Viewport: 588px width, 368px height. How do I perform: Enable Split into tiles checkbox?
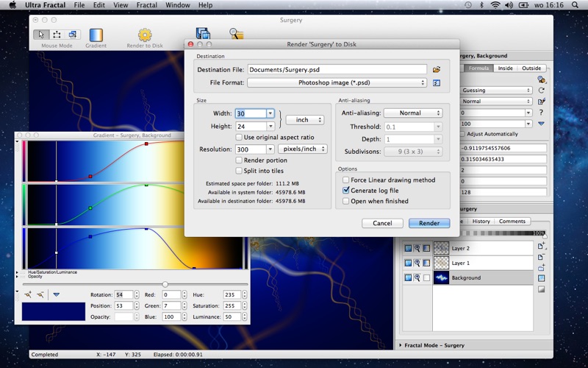(x=238, y=171)
